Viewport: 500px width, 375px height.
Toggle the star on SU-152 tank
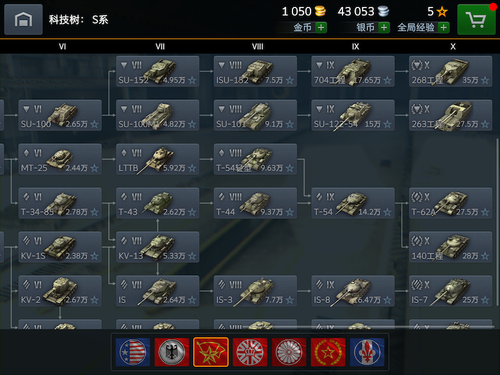[192, 80]
